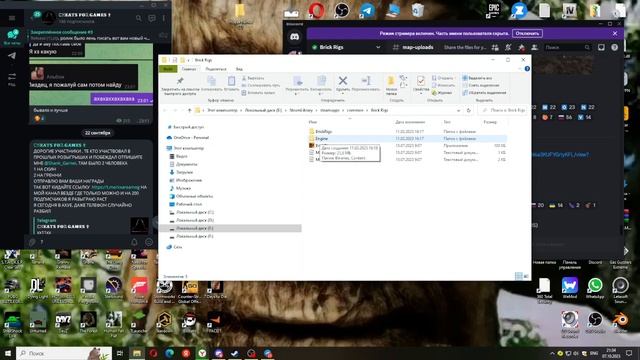Select Сеть in navigation pane

(175, 247)
